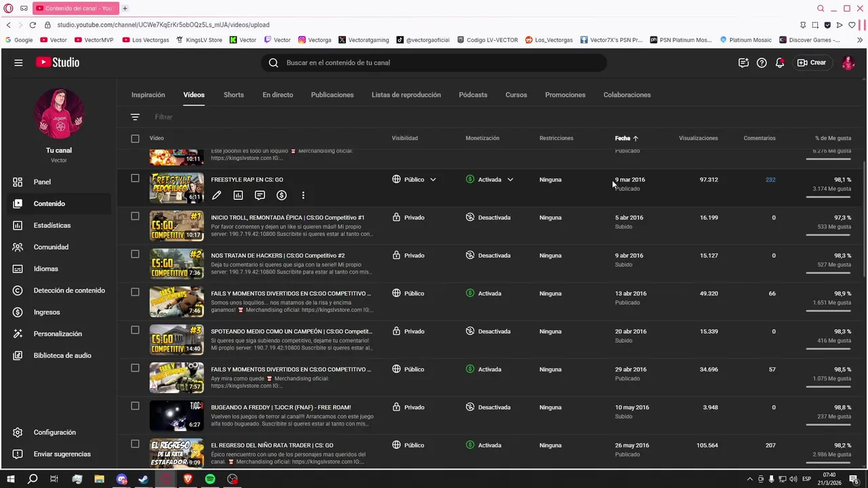Open analytics icon for FREESTYLE RAP video
This screenshot has width=868, height=488.
click(x=238, y=195)
